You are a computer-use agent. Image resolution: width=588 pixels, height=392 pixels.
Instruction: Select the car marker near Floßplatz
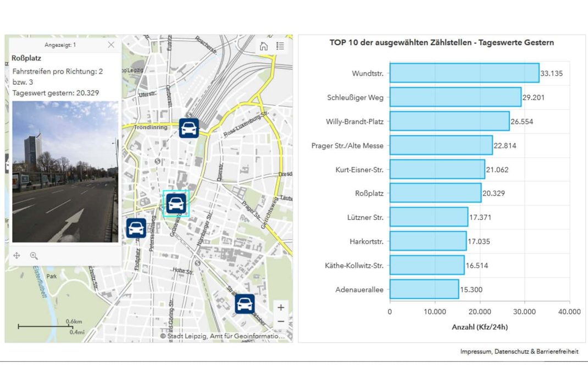(136, 228)
